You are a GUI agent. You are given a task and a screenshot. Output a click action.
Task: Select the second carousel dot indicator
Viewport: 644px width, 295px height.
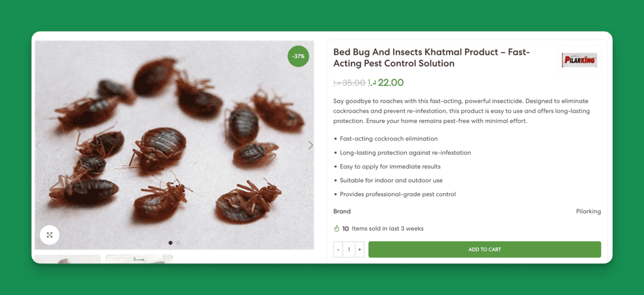coord(178,243)
